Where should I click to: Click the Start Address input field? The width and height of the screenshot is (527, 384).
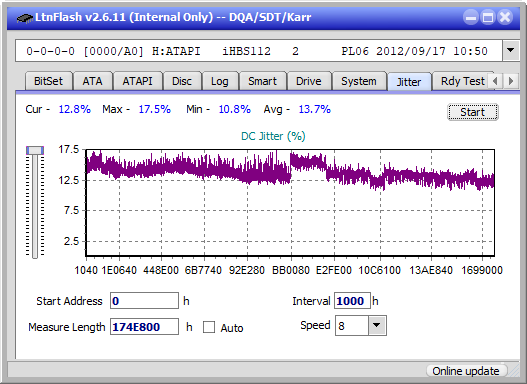coord(145,301)
